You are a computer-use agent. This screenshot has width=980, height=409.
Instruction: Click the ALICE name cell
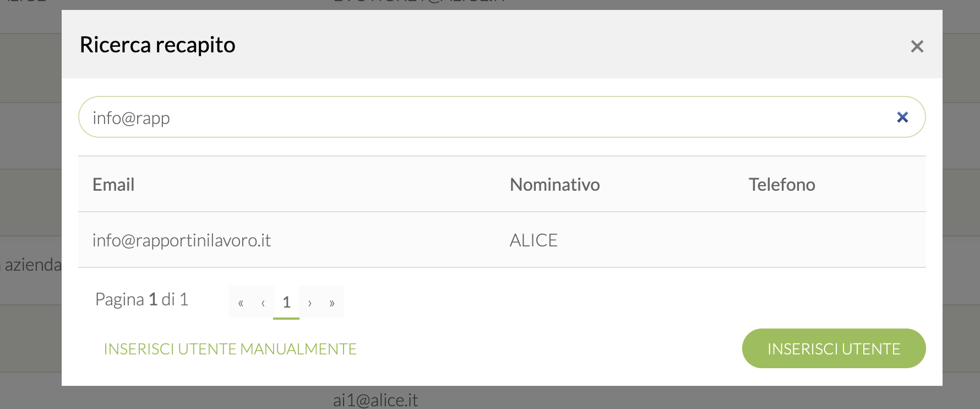(x=533, y=240)
